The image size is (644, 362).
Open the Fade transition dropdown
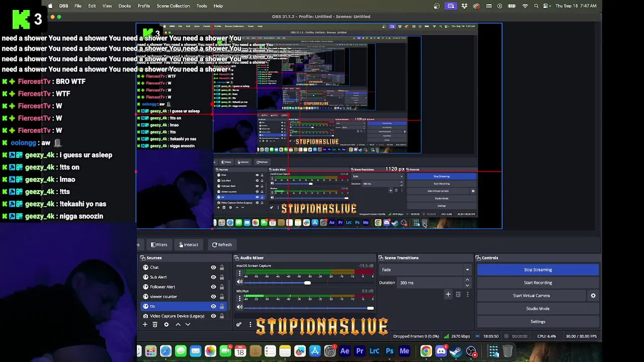point(425,270)
